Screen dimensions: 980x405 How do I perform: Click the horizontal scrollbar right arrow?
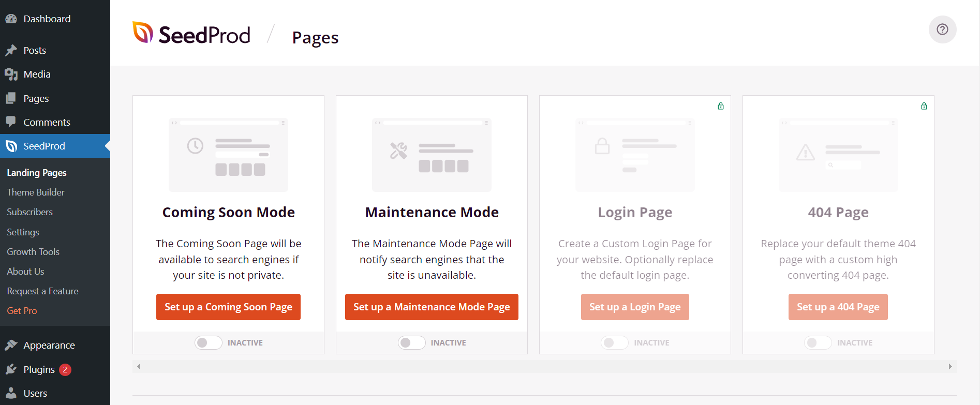950,367
